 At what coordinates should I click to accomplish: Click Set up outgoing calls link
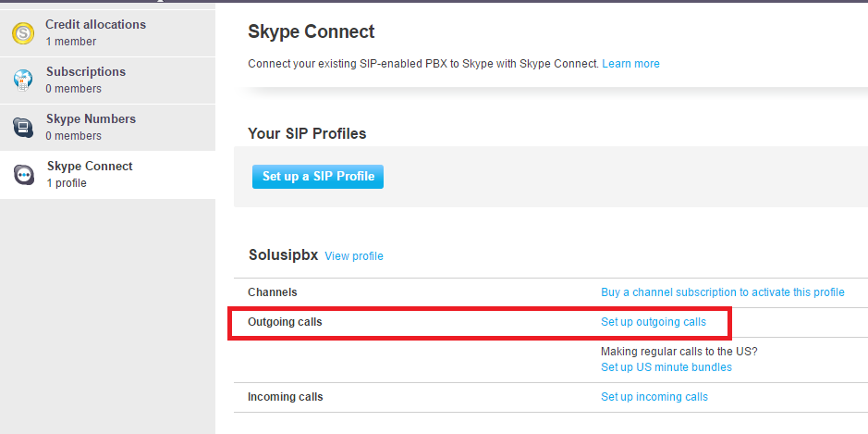tap(653, 322)
